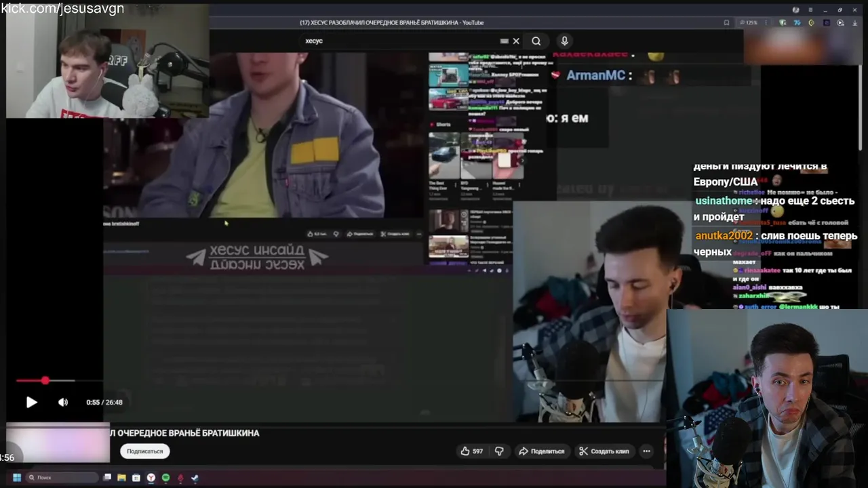Open the 125% zoom indicator
Viewport: 868px width, 488px height.
coord(749,22)
